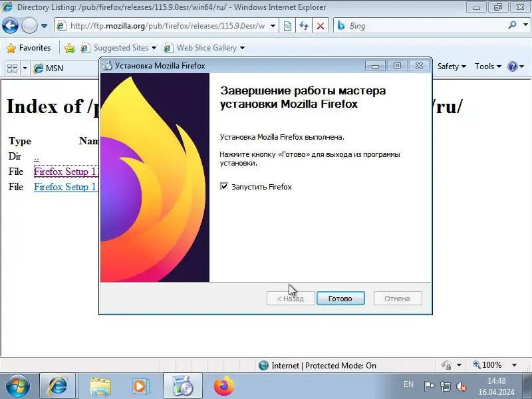Click the Compatibility View icon

click(x=287, y=26)
